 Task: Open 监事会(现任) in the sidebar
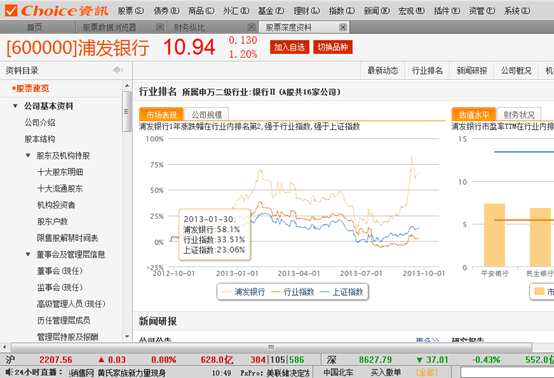60,288
